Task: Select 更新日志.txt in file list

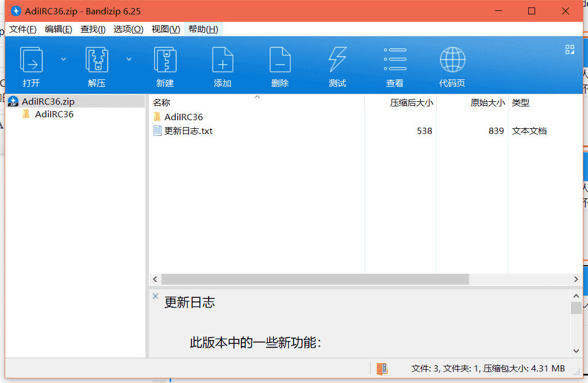Action: [189, 131]
